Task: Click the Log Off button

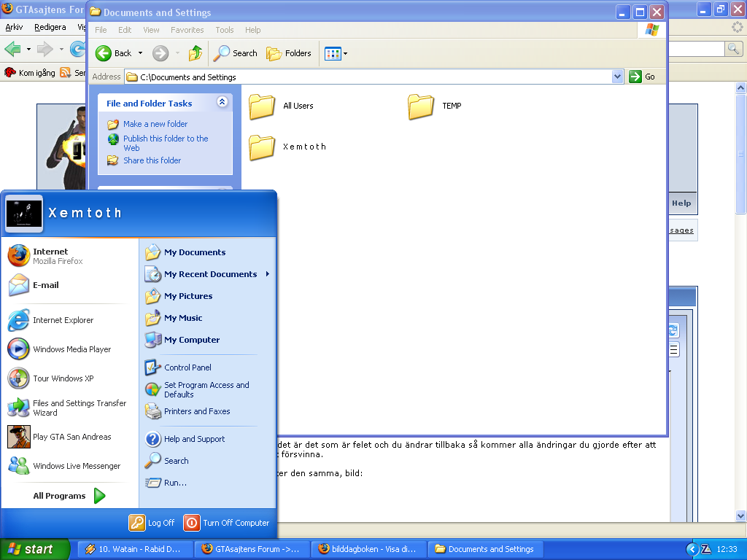Action: [x=152, y=523]
